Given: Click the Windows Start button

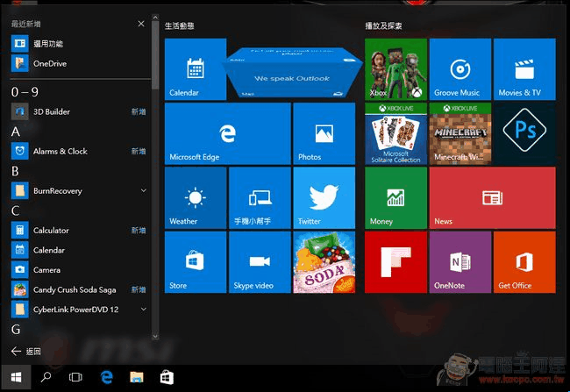Looking at the screenshot, I should coord(16,377).
